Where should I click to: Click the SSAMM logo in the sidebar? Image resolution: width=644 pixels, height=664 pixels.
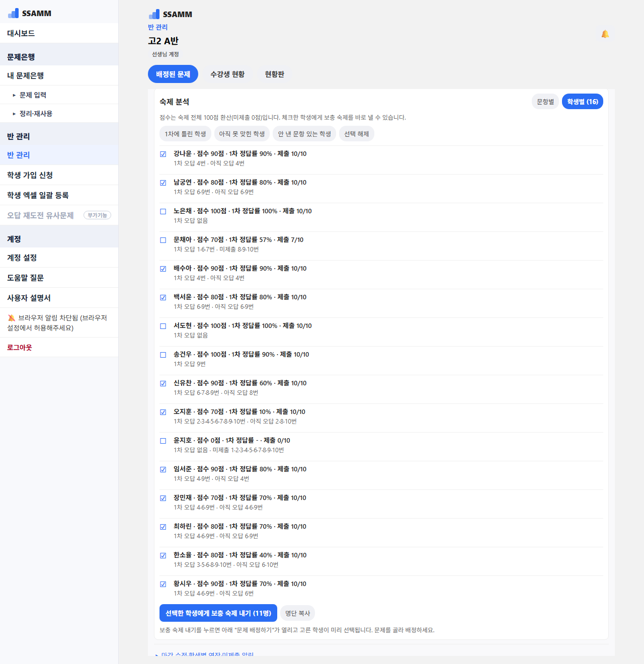point(30,13)
